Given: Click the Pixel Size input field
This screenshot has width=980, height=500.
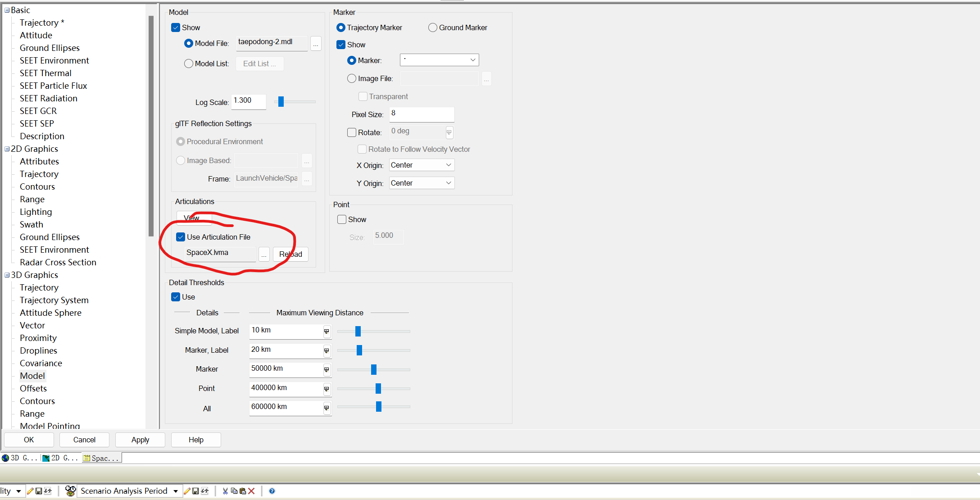Looking at the screenshot, I should click(422, 114).
